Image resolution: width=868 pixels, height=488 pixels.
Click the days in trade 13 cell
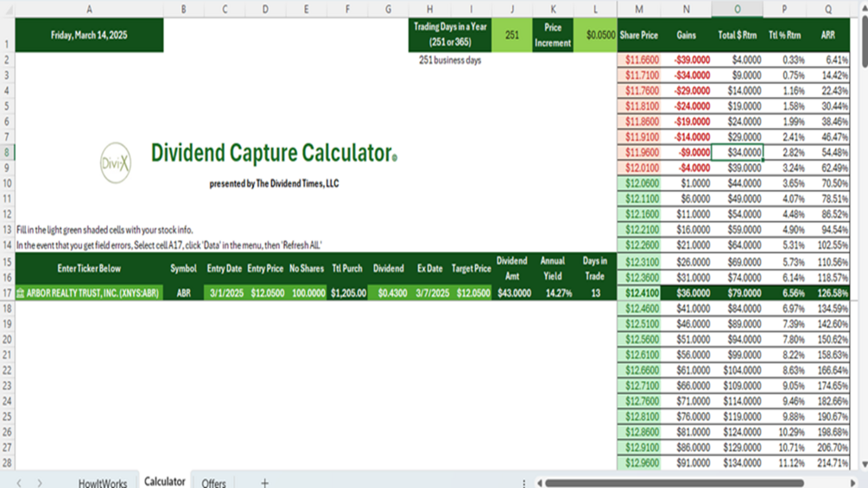595,294
